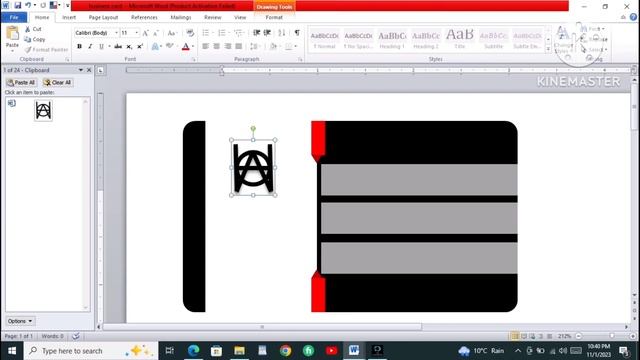
Task: Open Microsoft Edge from the taskbar
Action: pos(193,351)
